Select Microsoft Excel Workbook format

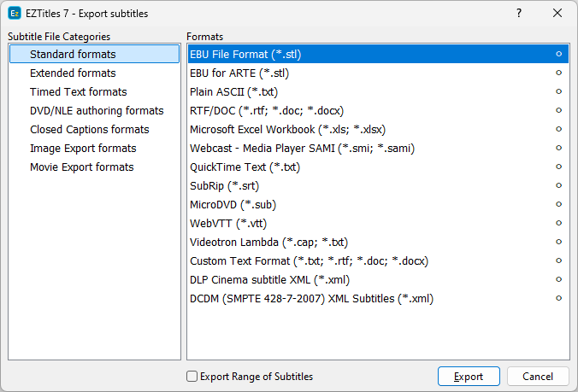pos(287,130)
